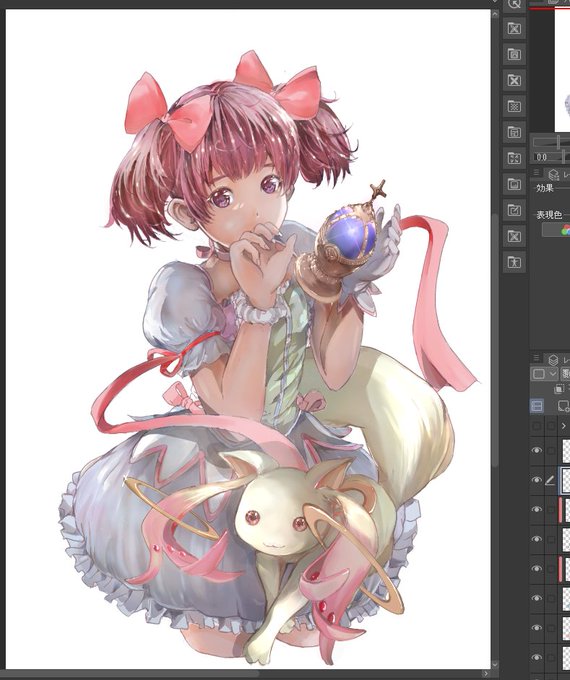Open material folder icon with panel layout

[514, 132]
